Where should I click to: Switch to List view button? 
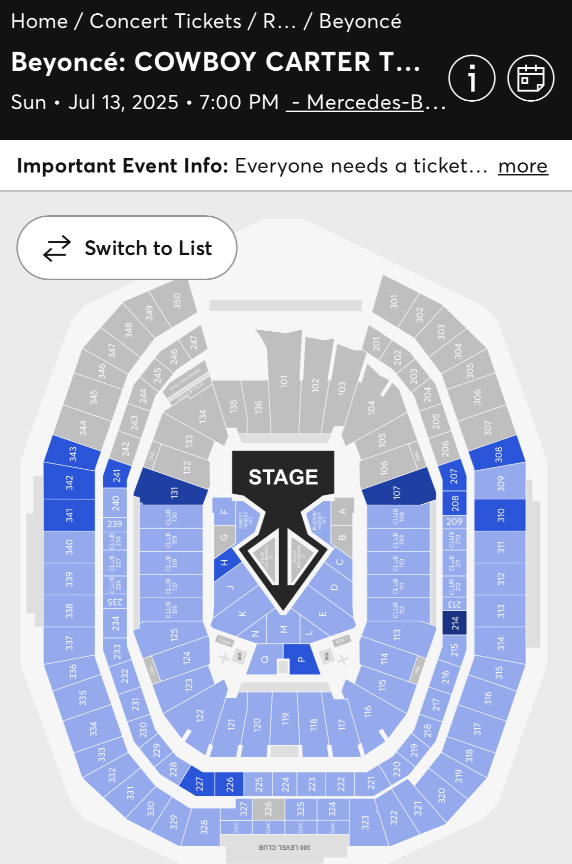click(127, 247)
